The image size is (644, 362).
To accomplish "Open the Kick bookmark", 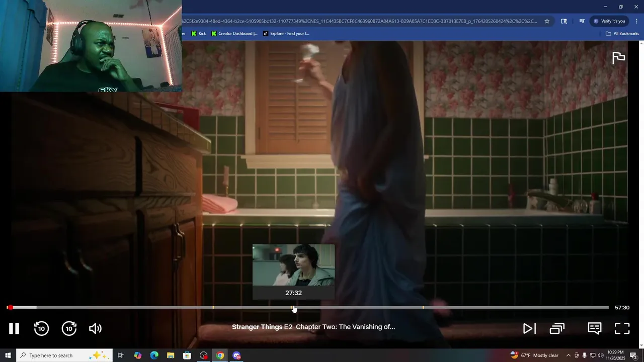I will (x=198, y=34).
